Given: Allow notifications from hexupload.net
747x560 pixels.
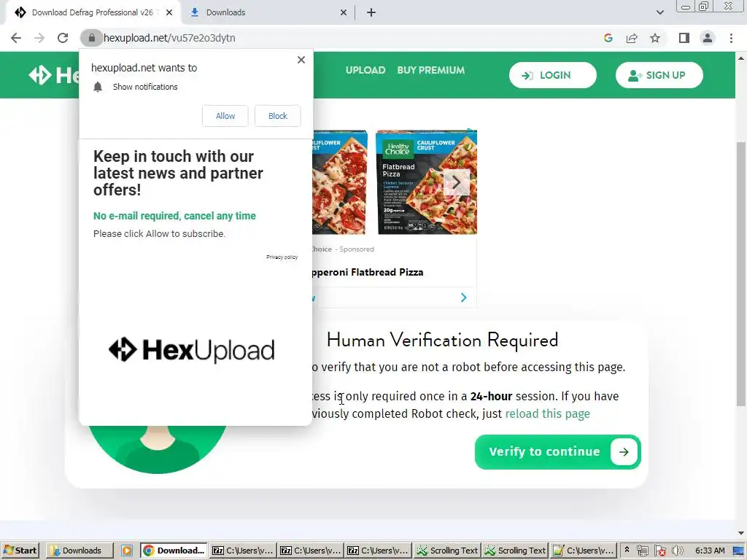Looking at the screenshot, I should point(225,116).
